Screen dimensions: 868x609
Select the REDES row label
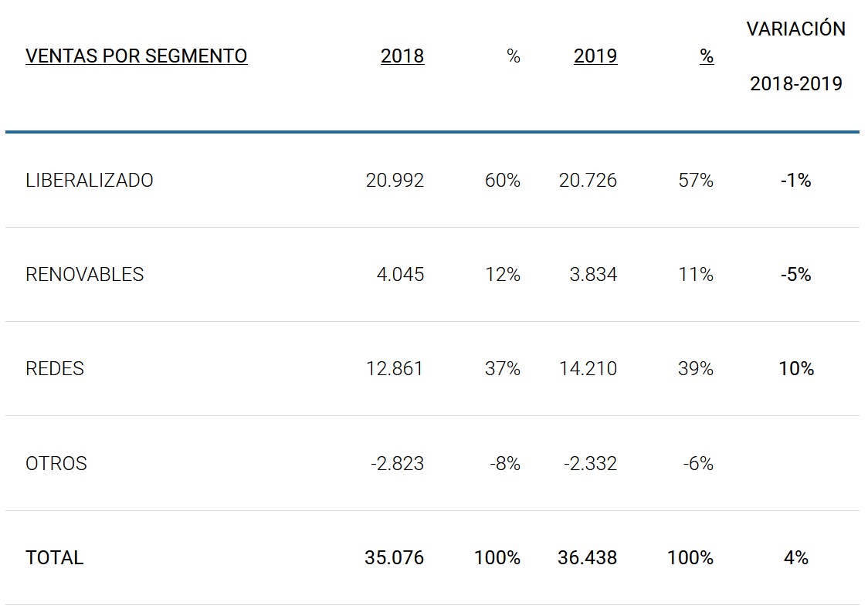click(x=55, y=369)
